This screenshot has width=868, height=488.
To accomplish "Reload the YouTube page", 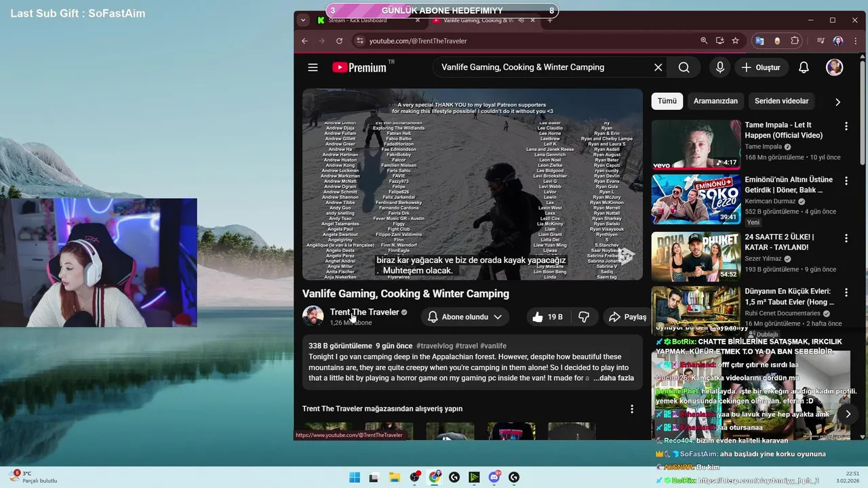I will coord(340,41).
